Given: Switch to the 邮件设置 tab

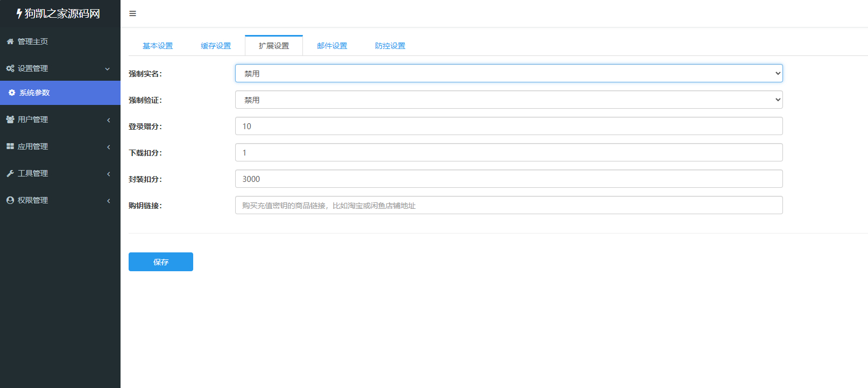Looking at the screenshot, I should coord(332,46).
